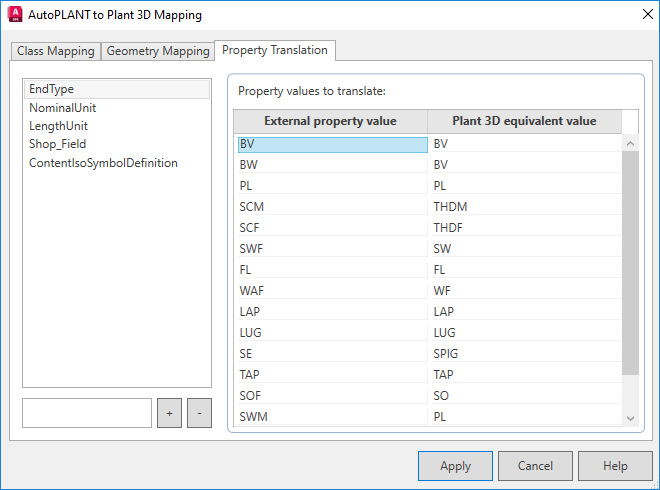Screen dimensions: 660x490
Task: Click the plus button to add property
Action: (x=169, y=412)
